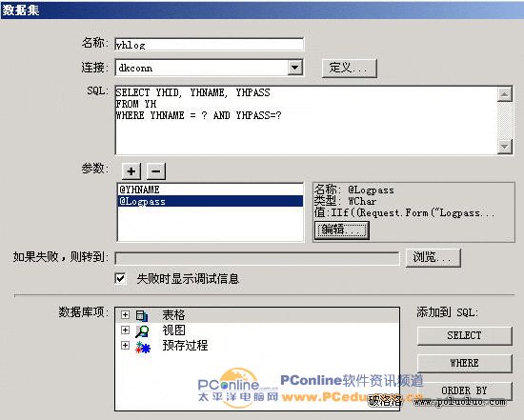Viewport: 524px width, 420px height.
Task: Select the views magnifier icon
Action: click(142, 330)
